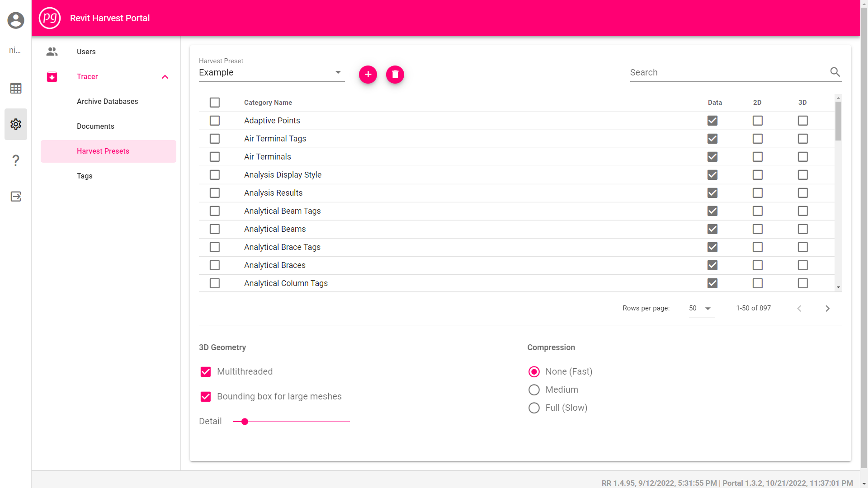Open the settings gear in the sidebar

click(15, 124)
